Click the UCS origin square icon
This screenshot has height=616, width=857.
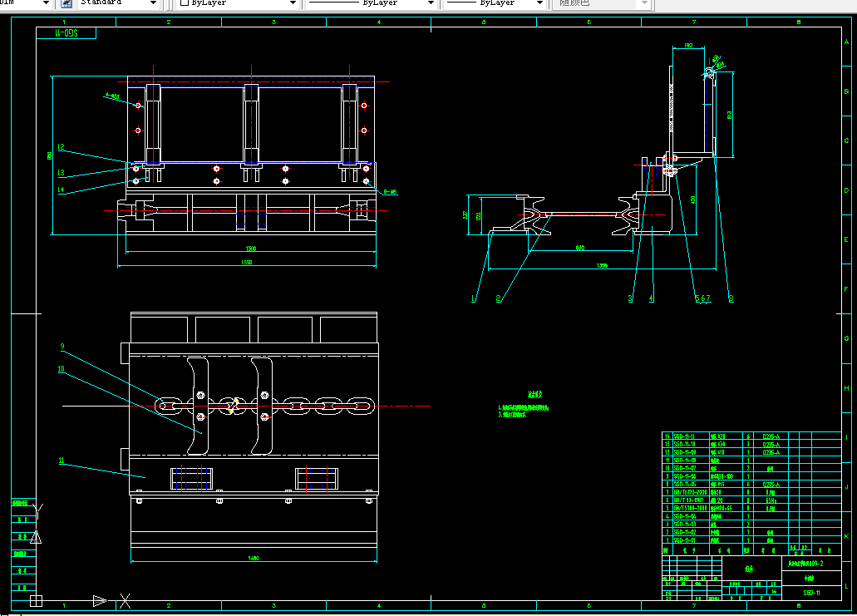pos(36,601)
